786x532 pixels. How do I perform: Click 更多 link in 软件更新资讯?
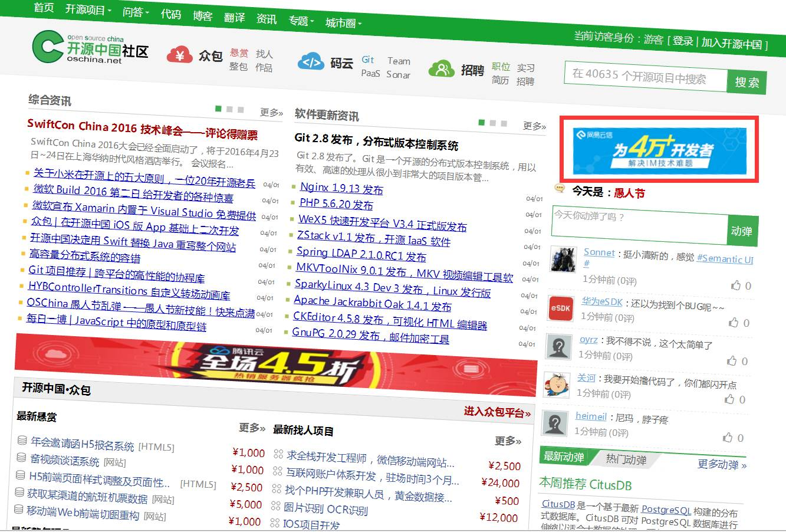click(x=535, y=126)
